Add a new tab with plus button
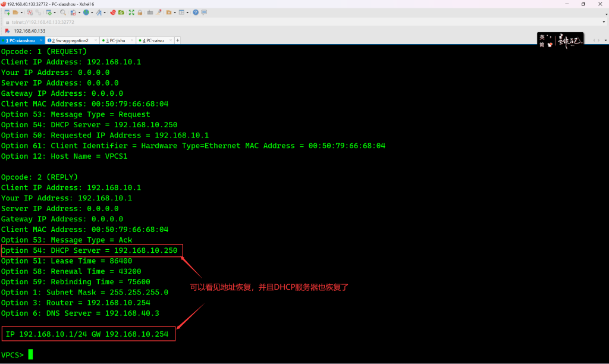 (x=177, y=40)
